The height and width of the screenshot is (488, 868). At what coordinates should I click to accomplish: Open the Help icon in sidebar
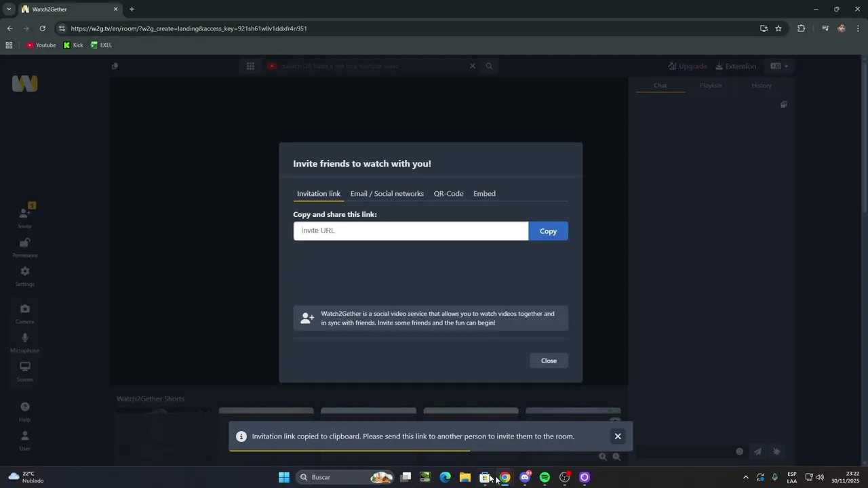pos(25,411)
